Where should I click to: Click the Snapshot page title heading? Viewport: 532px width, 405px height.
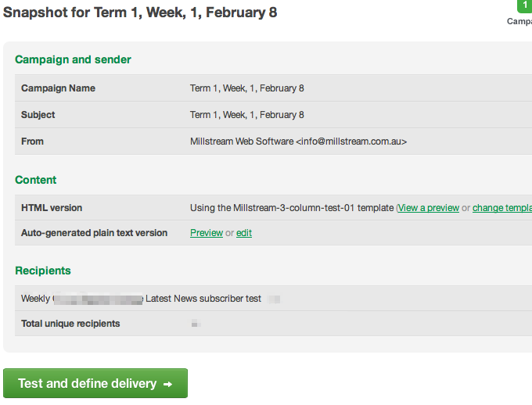coord(140,13)
